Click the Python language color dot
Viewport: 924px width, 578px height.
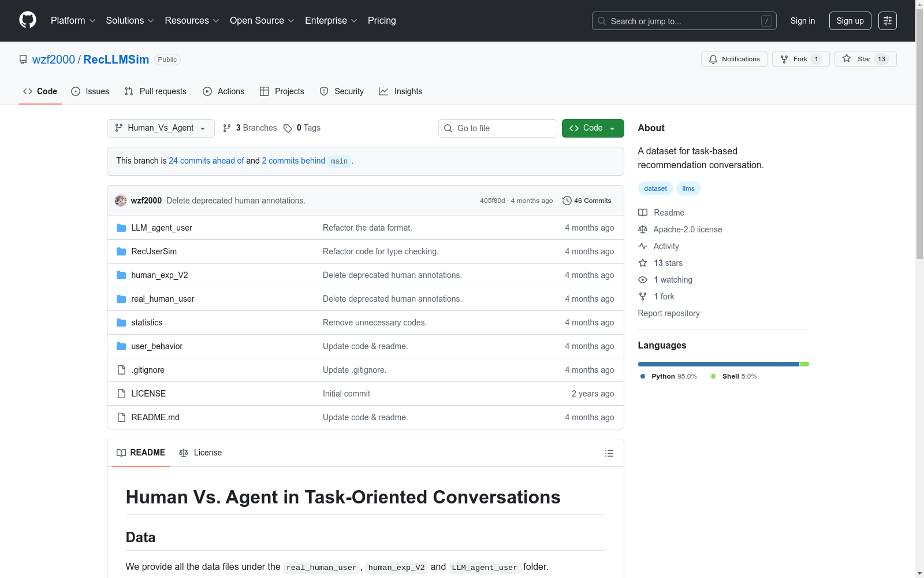click(643, 376)
